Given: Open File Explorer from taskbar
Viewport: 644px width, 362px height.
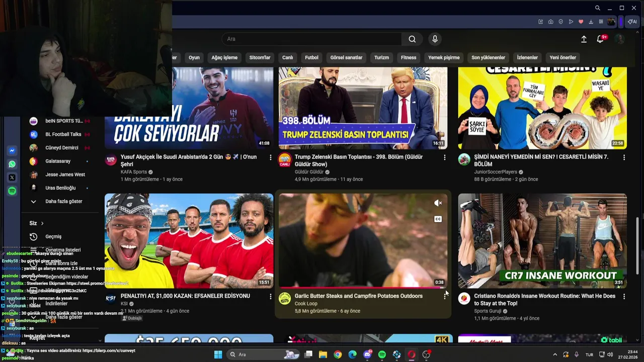Looking at the screenshot, I should [x=323, y=354].
